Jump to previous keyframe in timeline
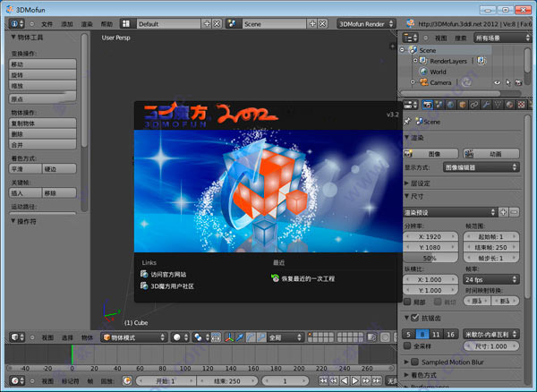 pos(334,380)
